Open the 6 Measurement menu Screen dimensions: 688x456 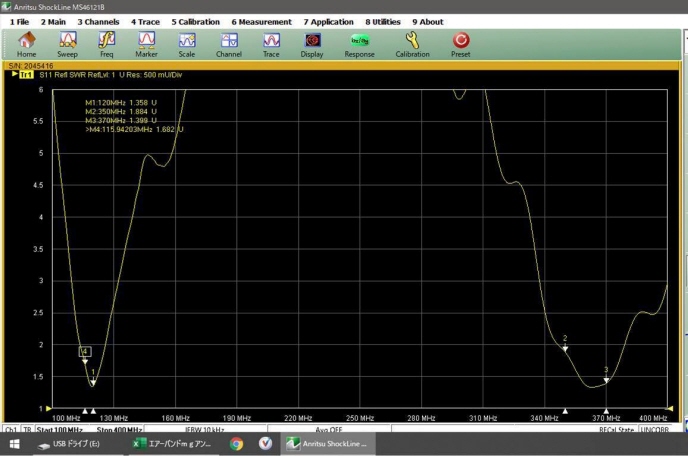click(261, 21)
